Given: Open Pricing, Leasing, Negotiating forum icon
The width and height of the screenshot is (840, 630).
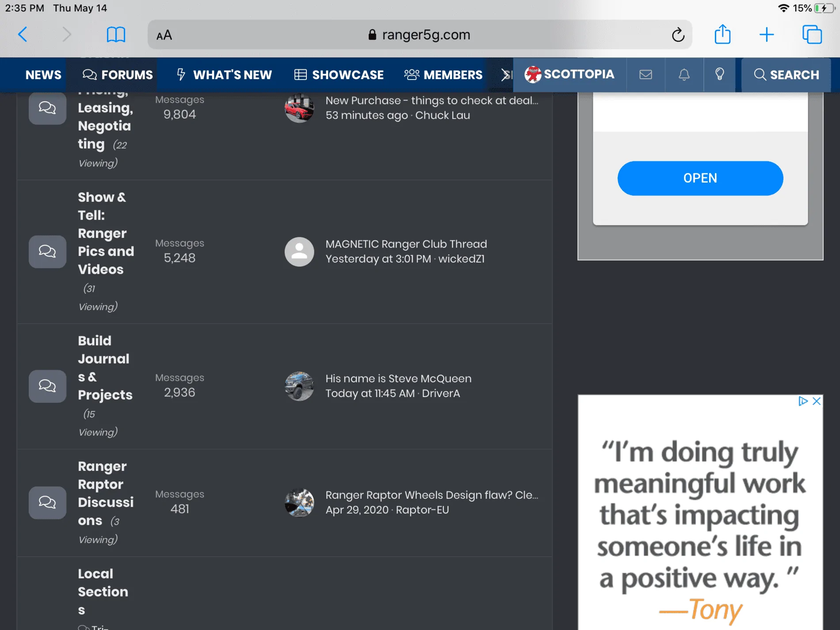Looking at the screenshot, I should pos(47,108).
